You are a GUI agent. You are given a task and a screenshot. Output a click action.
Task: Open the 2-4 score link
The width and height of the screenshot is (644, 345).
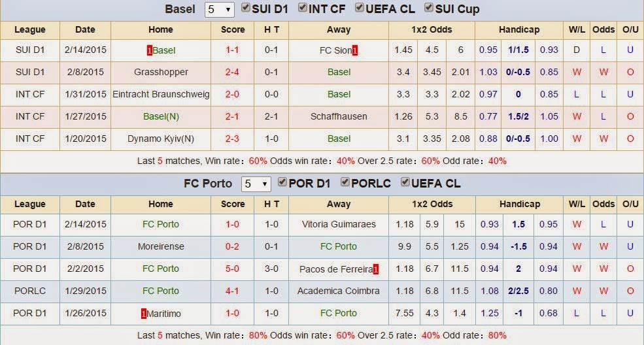tap(232, 72)
